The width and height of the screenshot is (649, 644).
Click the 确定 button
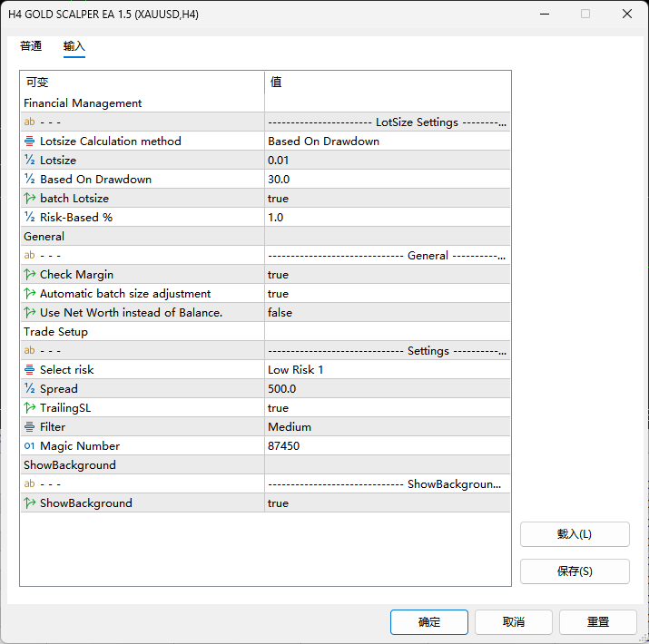click(428, 621)
